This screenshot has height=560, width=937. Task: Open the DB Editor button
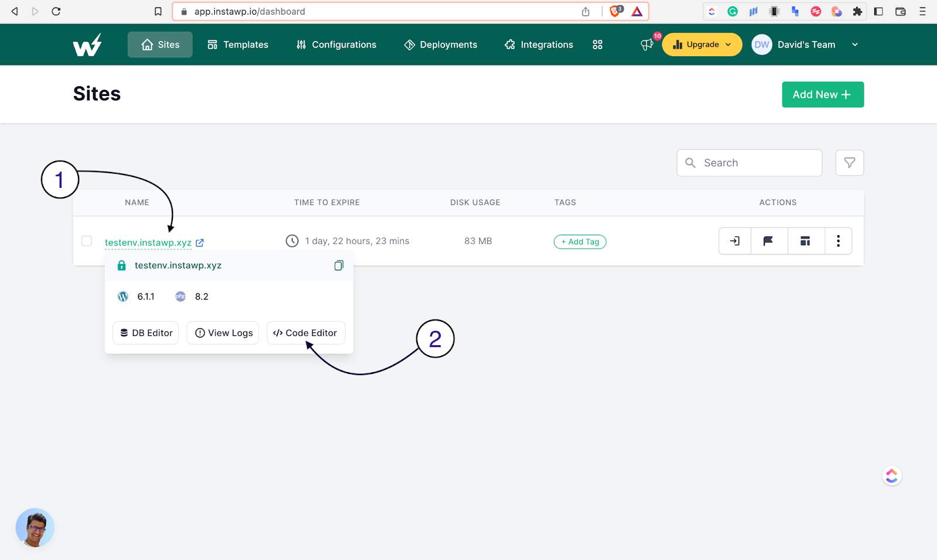tap(146, 333)
